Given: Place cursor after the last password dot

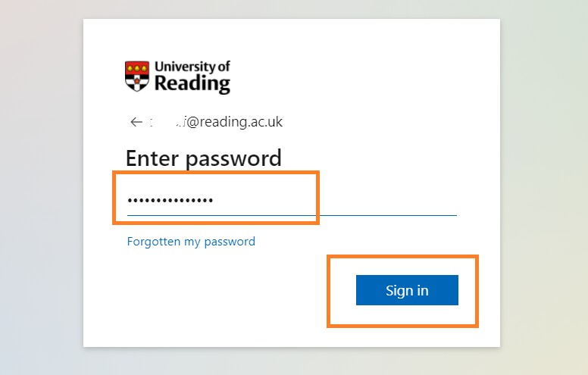Looking at the screenshot, I should click(215, 201).
